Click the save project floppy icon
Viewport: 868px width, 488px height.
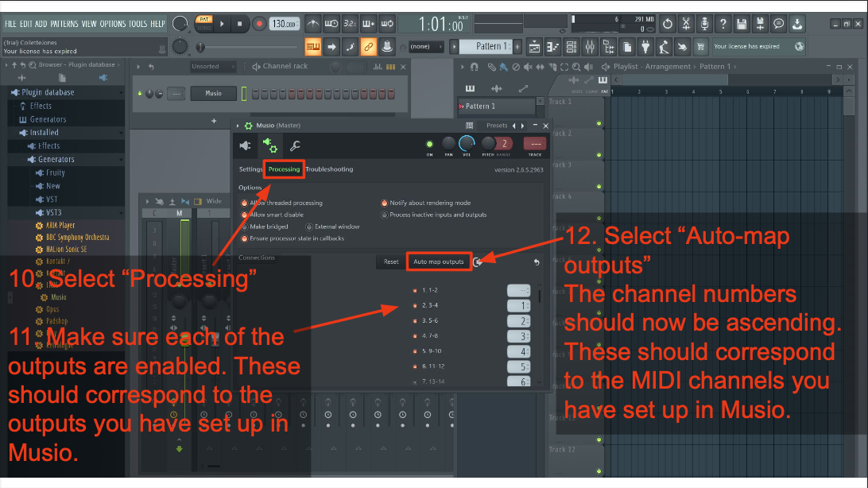point(742,24)
